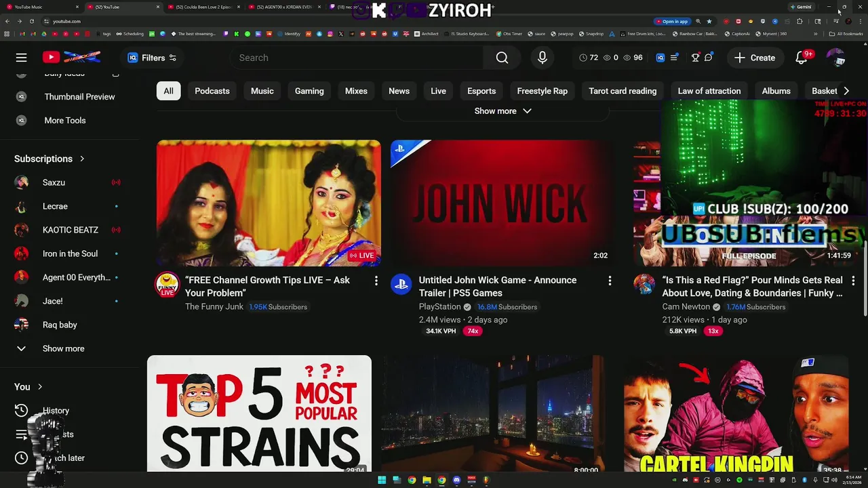Select the Gaming chip

pyautogui.click(x=309, y=91)
